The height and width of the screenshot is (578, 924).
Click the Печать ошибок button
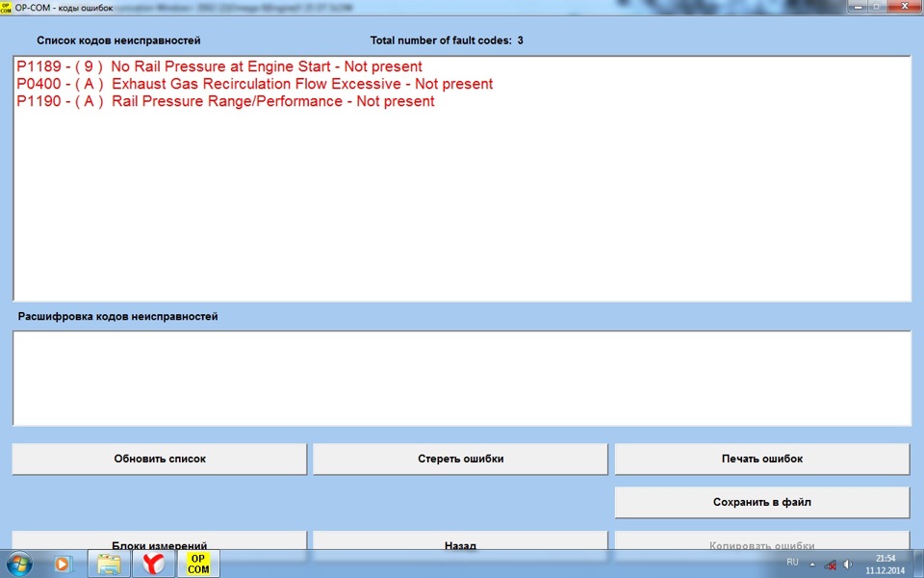pos(762,459)
